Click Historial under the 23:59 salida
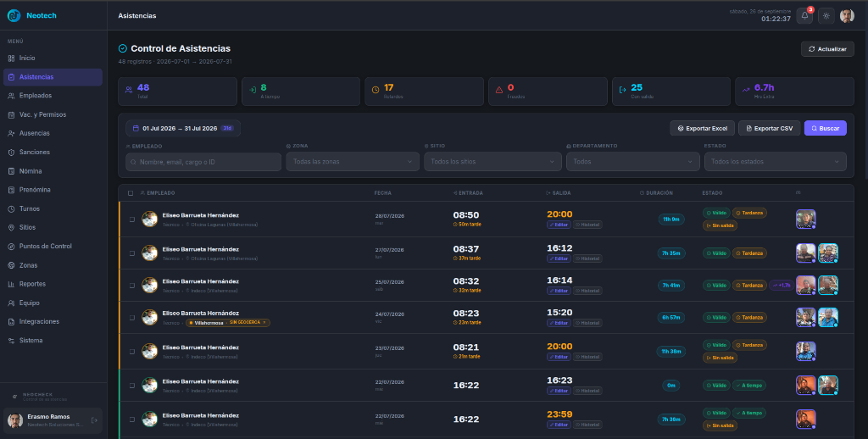Image resolution: width=868 pixels, height=439 pixels. (587, 425)
